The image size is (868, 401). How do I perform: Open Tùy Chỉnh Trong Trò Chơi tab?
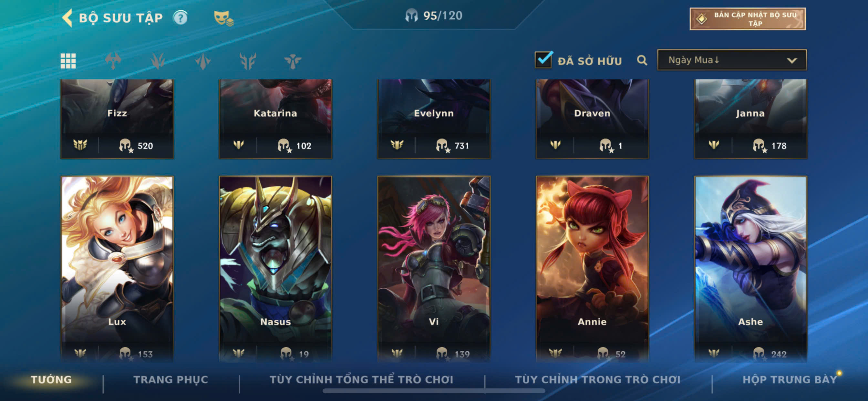coord(597,379)
